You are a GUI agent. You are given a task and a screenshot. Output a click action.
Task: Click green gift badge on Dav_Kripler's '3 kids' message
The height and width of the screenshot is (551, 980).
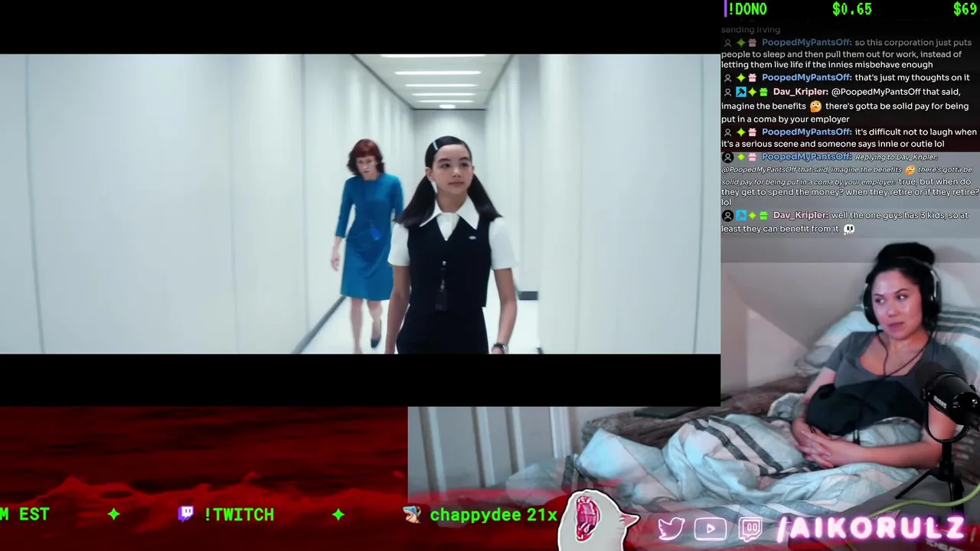click(x=763, y=216)
